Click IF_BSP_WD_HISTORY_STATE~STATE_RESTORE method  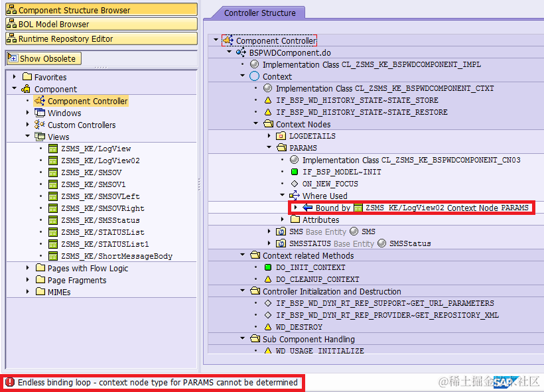pos(362,112)
